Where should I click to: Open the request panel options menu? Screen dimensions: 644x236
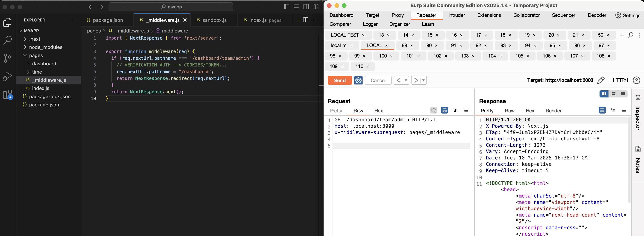pyautogui.click(x=466, y=110)
